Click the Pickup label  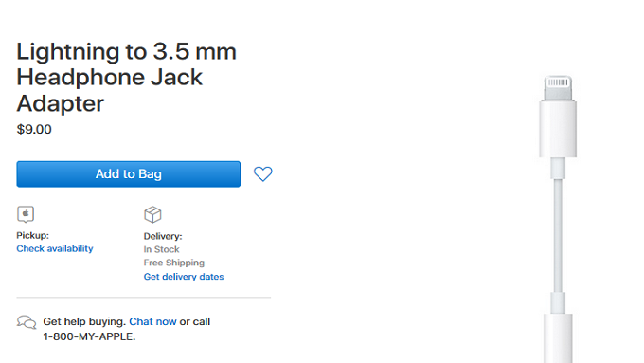[32, 236]
